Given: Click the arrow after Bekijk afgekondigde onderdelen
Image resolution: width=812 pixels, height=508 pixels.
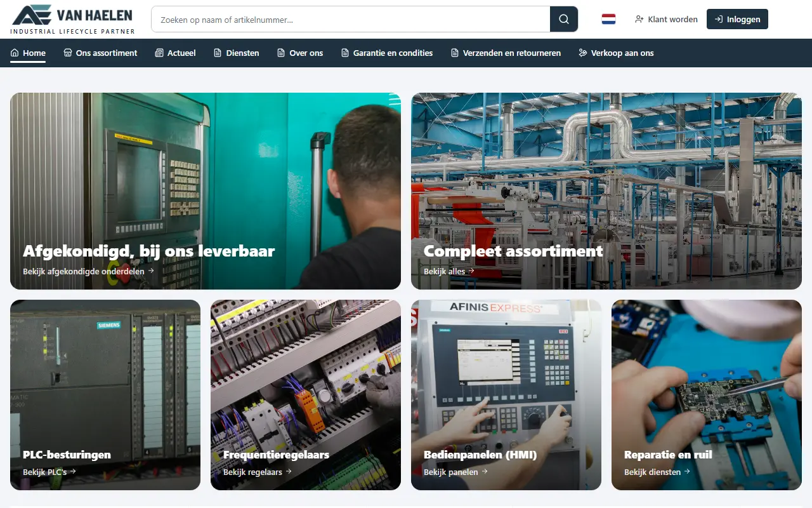Looking at the screenshot, I should pyautogui.click(x=151, y=271).
